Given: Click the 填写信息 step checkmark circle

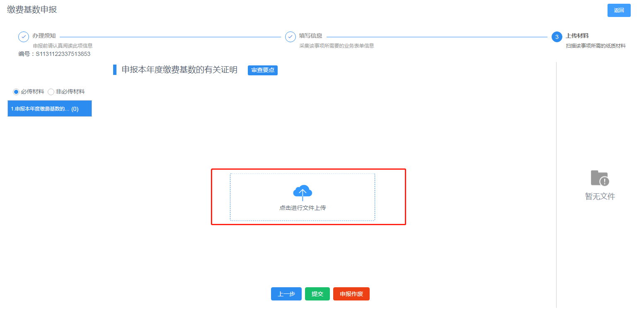Looking at the screenshot, I should [x=291, y=37].
